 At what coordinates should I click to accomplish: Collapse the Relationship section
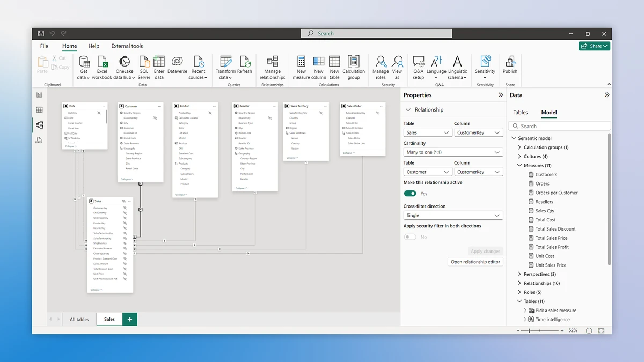[409, 109]
